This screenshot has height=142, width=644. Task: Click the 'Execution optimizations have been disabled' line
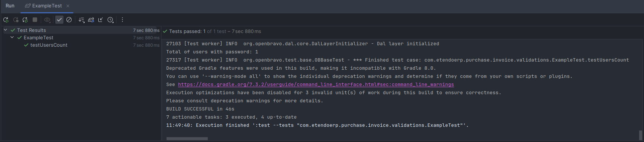(x=334, y=93)
